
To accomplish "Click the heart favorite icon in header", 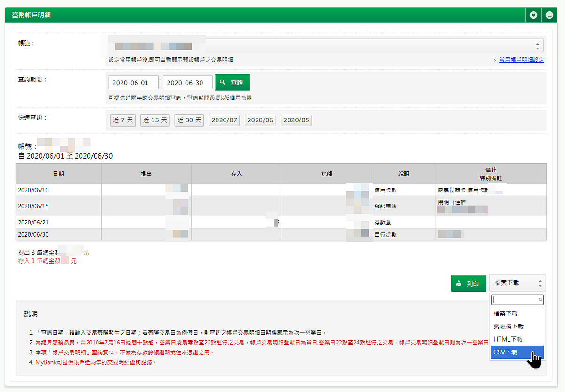I will (533, 15).
